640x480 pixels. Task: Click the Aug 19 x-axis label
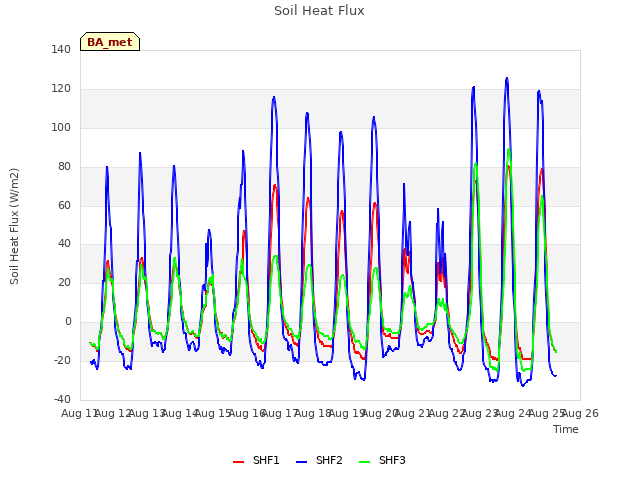pos(347,413)
